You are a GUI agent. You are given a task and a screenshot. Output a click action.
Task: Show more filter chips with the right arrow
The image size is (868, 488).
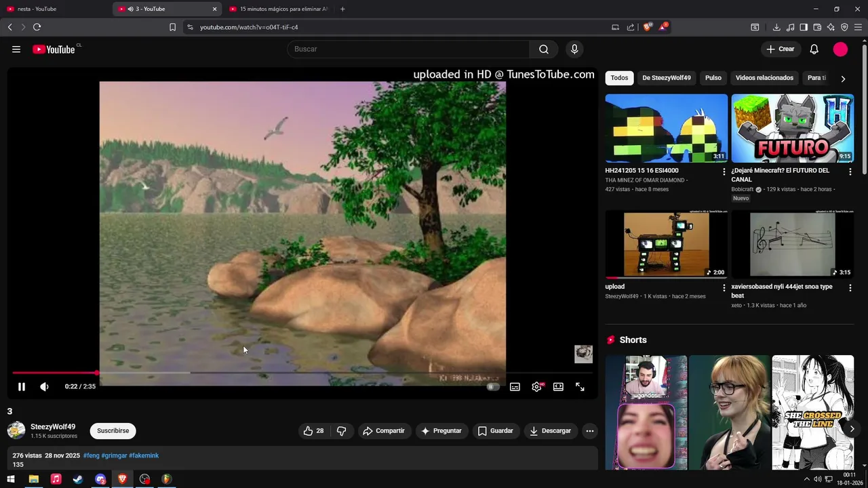pyautogui.click(x=843, y=79)
